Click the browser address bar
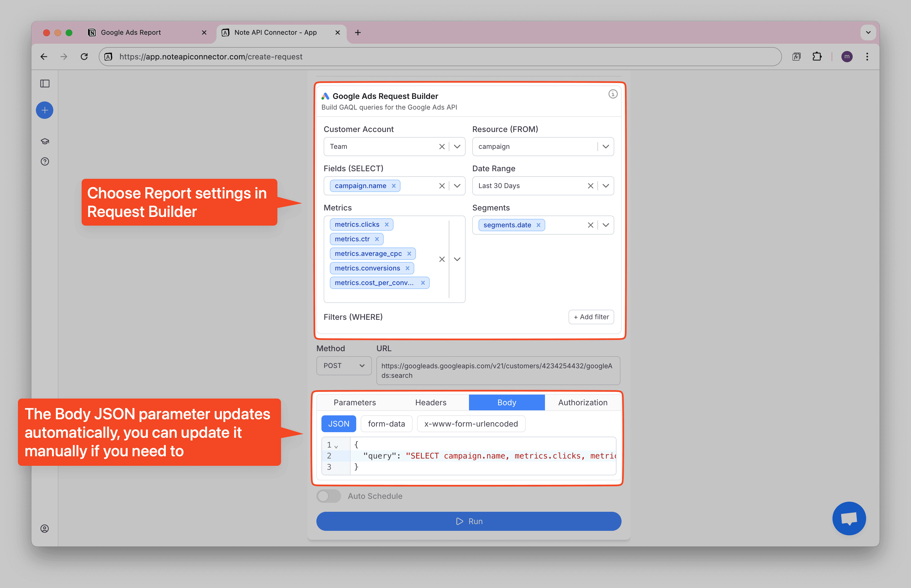Image resolution: width=911 pixels, height=588 pixels. pos(440,57)
